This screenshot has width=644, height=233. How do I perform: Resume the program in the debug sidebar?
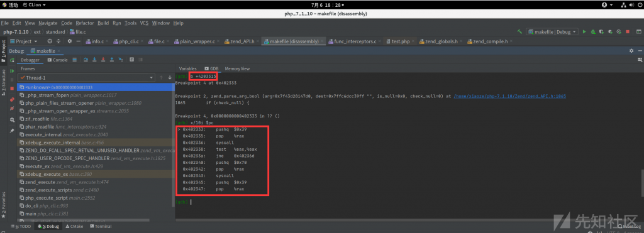pos(12,70)
